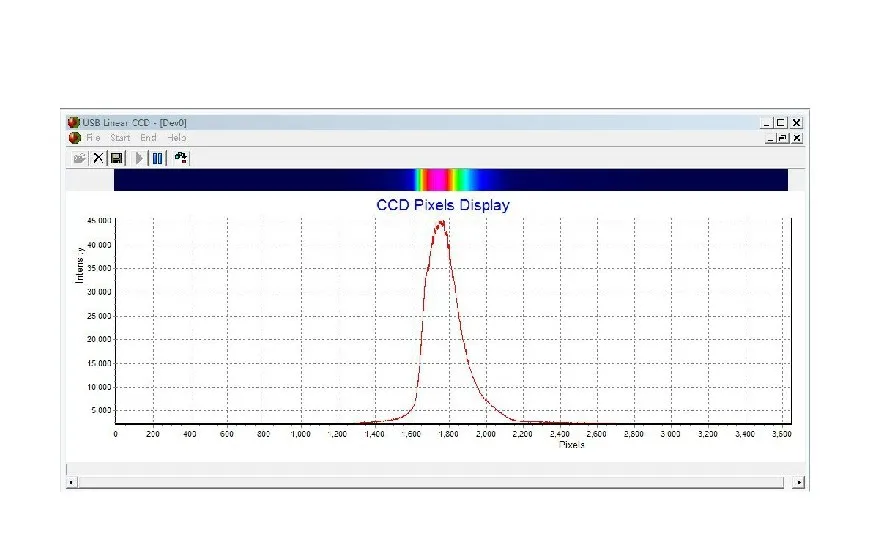Click the document icon beside File menu

pyautogui.click(x=75, y=138)
